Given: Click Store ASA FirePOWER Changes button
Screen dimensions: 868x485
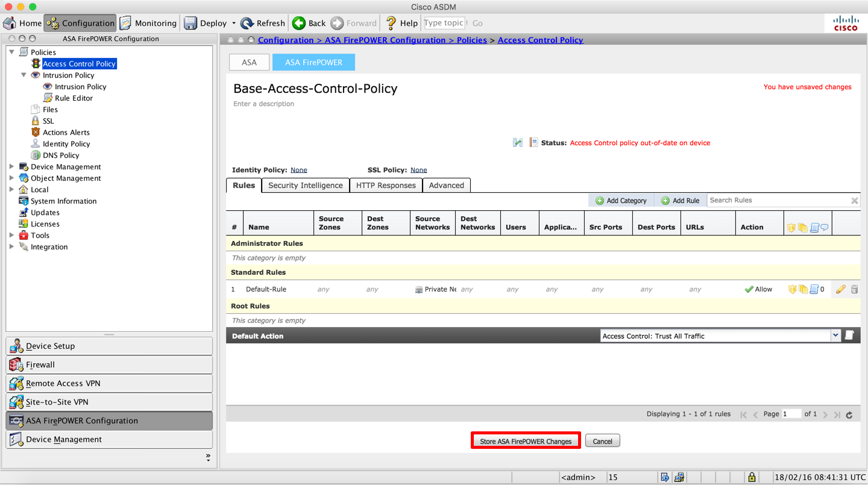Looking at the screenshot, I should tap(526, 441).
